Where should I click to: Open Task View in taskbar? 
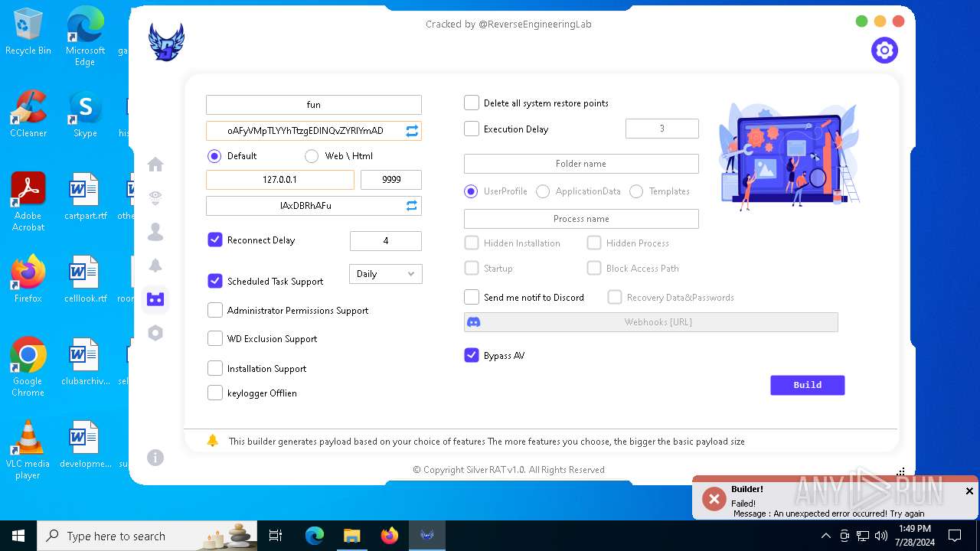(x=276, y=536)
